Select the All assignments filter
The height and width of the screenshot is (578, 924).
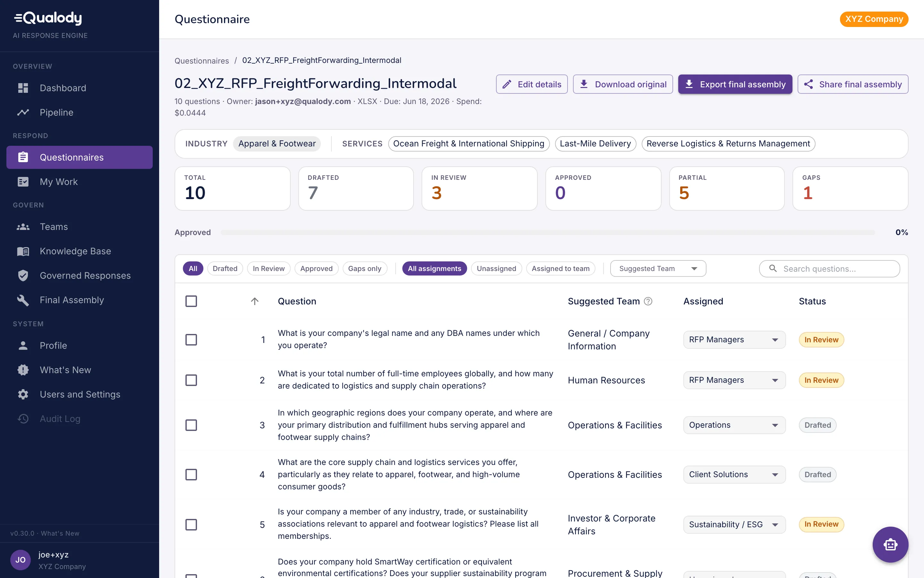434,269
